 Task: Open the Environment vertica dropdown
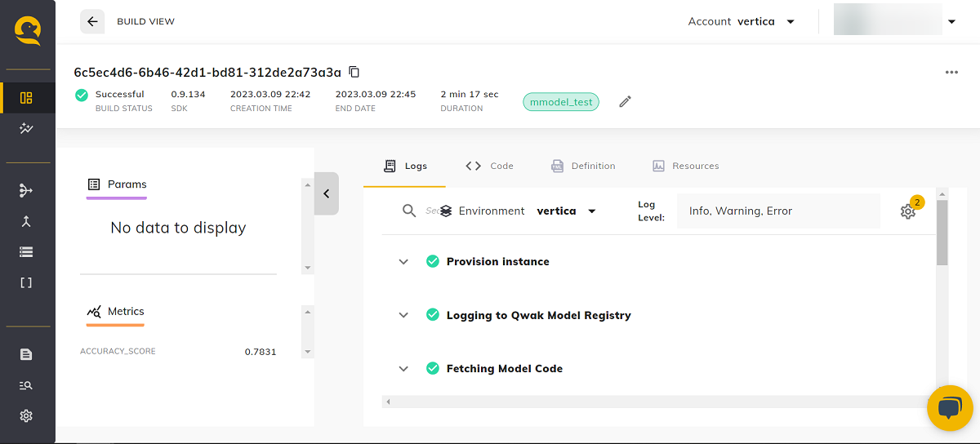[518, 211]
